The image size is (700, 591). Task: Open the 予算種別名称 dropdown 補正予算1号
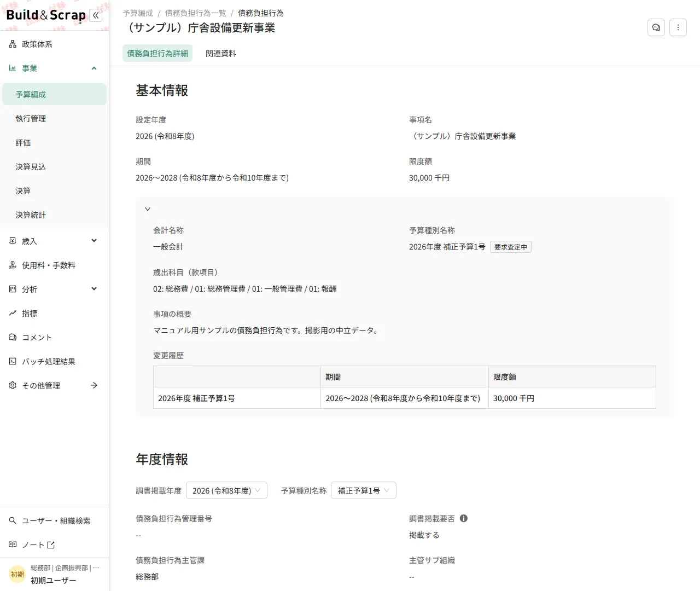[364, 490]
